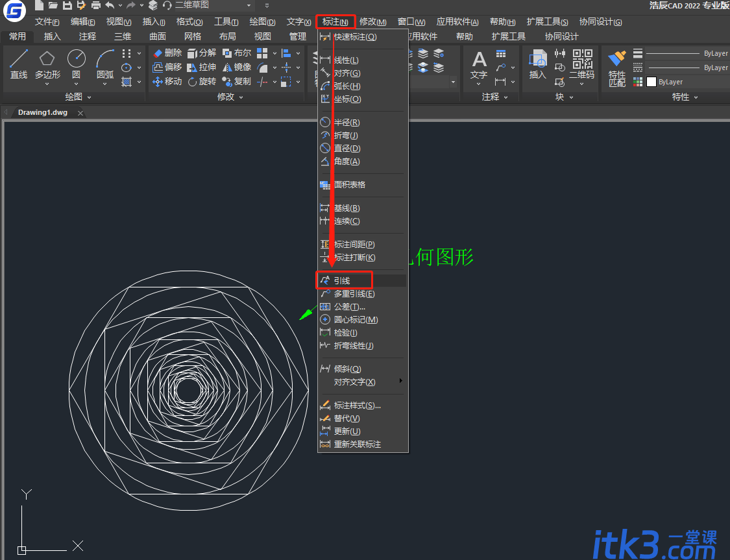730x560 pixels.
Task: Switch to the 常用 ribbon tab
Action: pyautogui.click(x=18, y=36)
